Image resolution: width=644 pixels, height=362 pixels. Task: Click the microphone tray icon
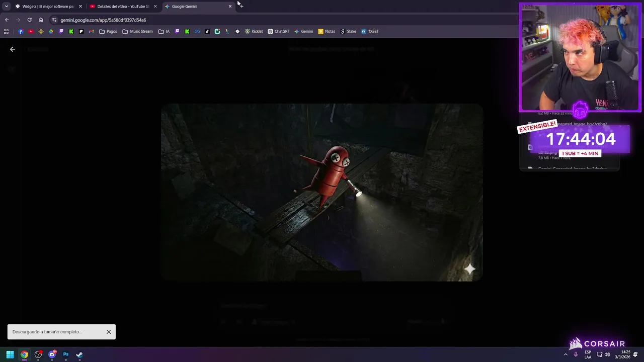click(576, 354)
